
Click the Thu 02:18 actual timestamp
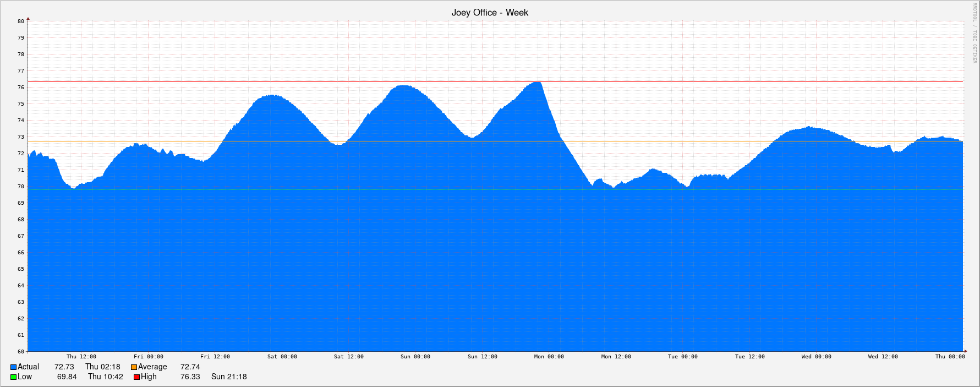102,367
